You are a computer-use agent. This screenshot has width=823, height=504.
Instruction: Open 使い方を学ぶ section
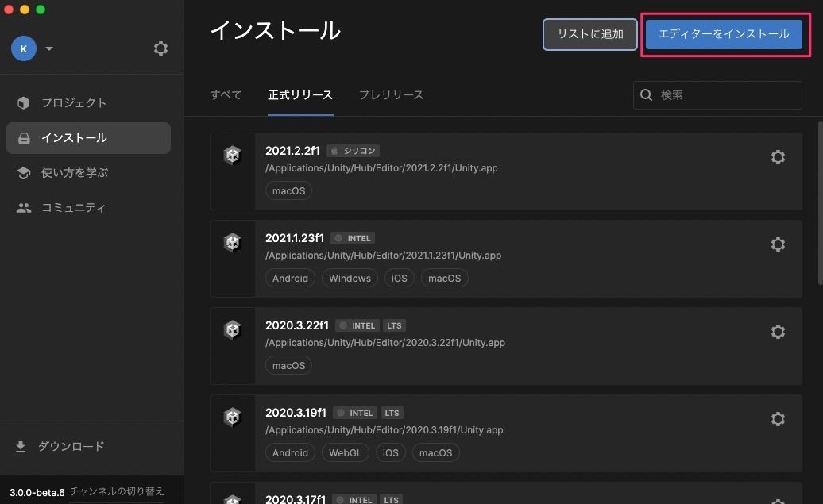point(88,172)
